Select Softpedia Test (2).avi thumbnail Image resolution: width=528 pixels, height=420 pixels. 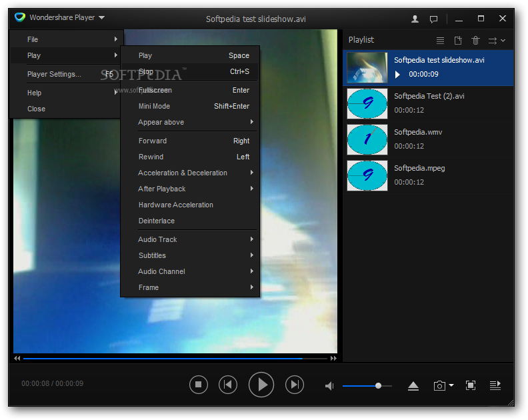(367, 103)
